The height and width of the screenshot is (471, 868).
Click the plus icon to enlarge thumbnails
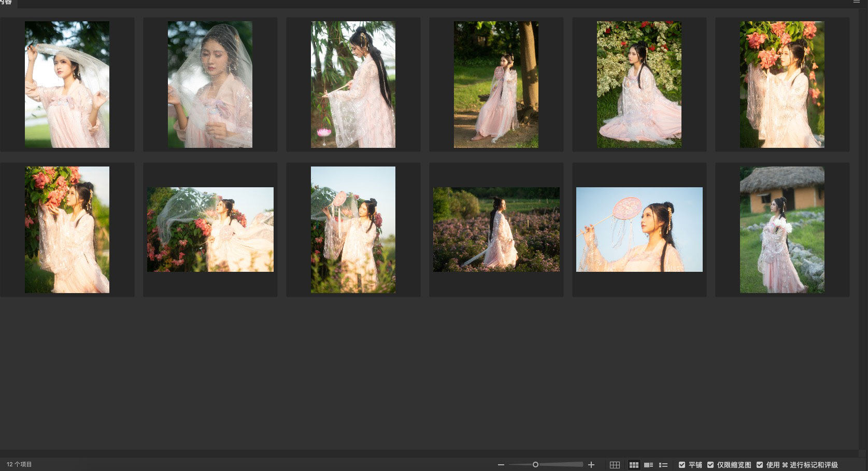pyautogui.click(x=591, y=465)
